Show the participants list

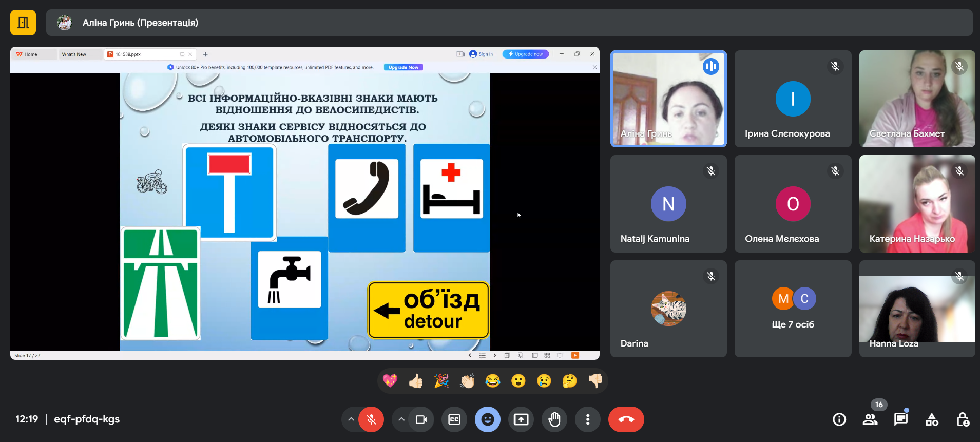point(870,419)
